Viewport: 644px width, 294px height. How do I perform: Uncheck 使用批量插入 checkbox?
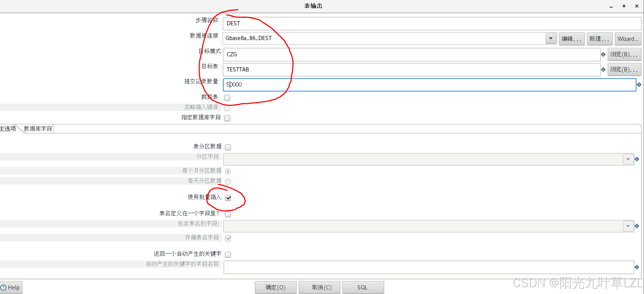pos(228,198)
